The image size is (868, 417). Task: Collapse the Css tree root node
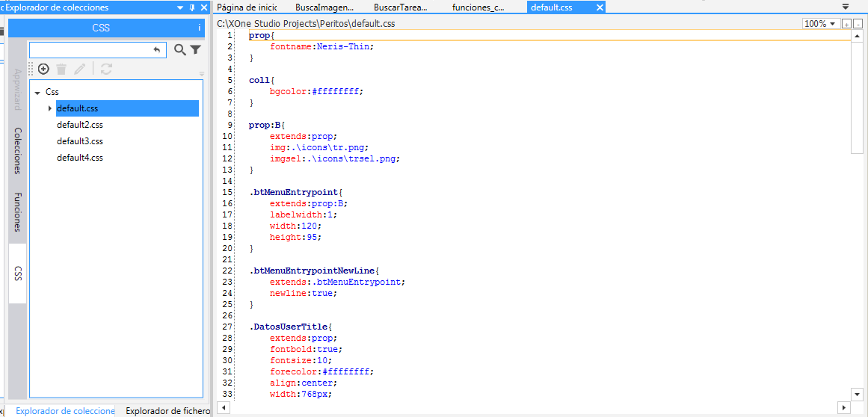pos(37,93)
